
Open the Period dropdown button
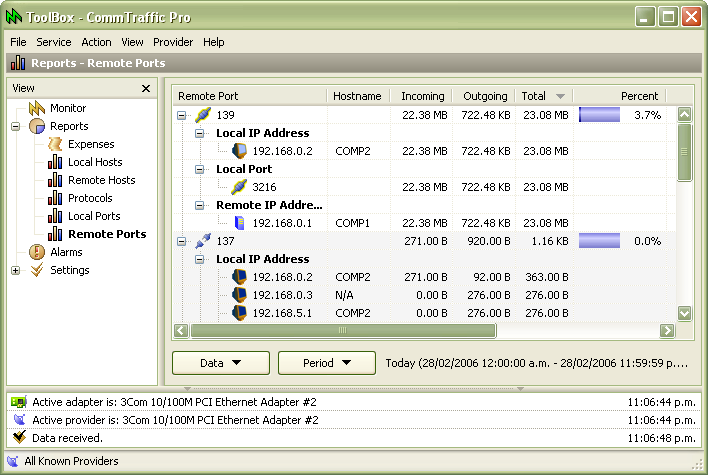pyautogui.click(x=327, y=363)
